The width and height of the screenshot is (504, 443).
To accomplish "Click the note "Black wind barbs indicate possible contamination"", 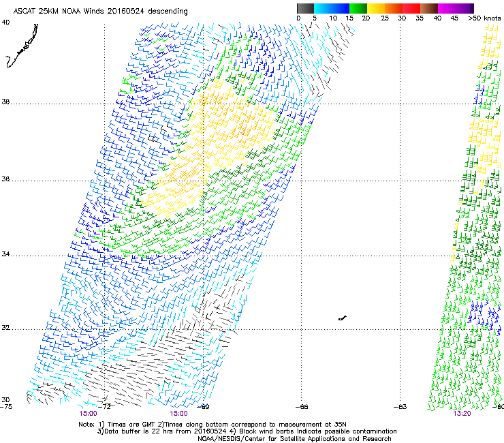I will (318, 431).
